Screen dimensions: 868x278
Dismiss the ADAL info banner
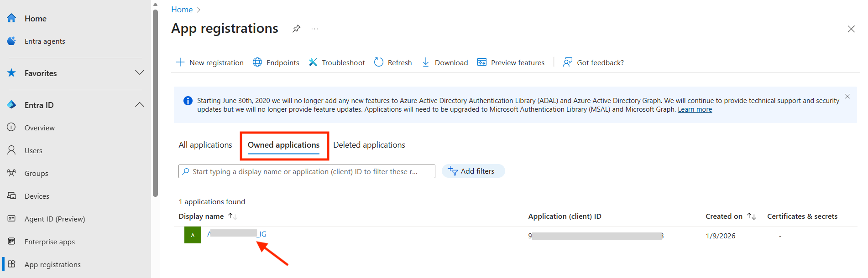point(847,96)
